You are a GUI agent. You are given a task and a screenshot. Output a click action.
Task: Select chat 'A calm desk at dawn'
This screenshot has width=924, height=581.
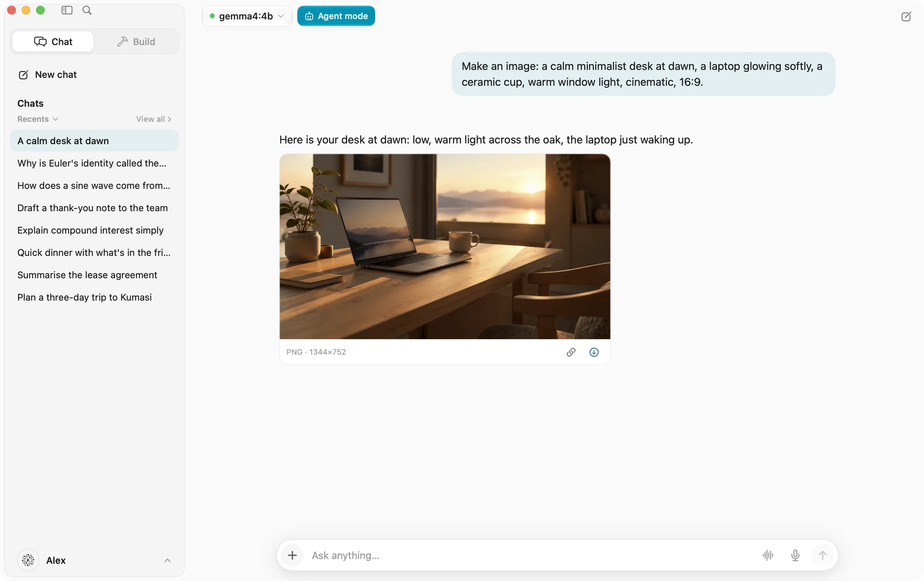[94, 141]
